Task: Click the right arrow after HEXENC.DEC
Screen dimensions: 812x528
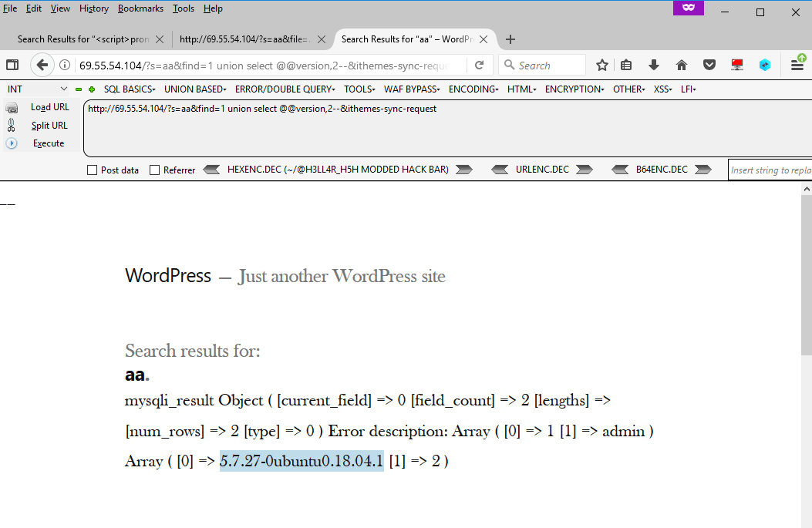Action: coord(464,170)
